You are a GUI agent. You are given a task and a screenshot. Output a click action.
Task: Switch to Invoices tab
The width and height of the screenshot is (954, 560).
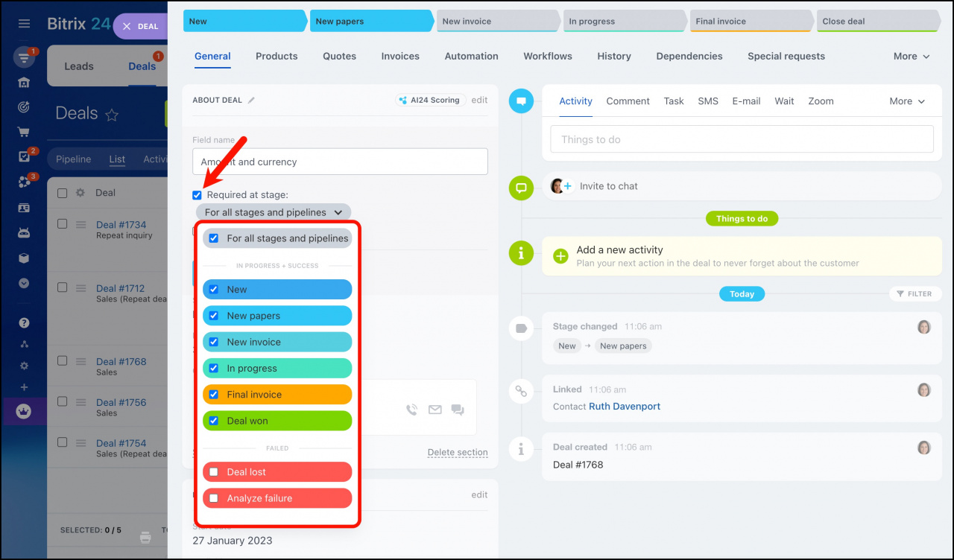point(400,56)
